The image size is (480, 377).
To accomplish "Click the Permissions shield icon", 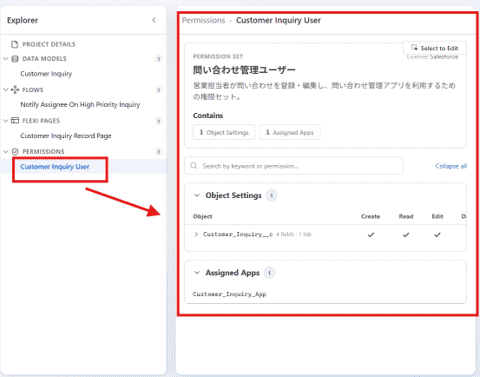I will click(15, 152).
